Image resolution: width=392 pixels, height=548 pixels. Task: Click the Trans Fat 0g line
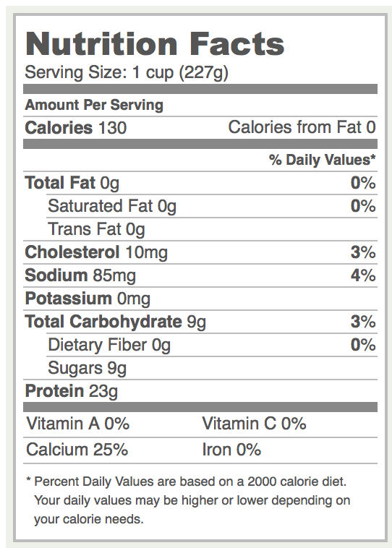click(212, 229)
